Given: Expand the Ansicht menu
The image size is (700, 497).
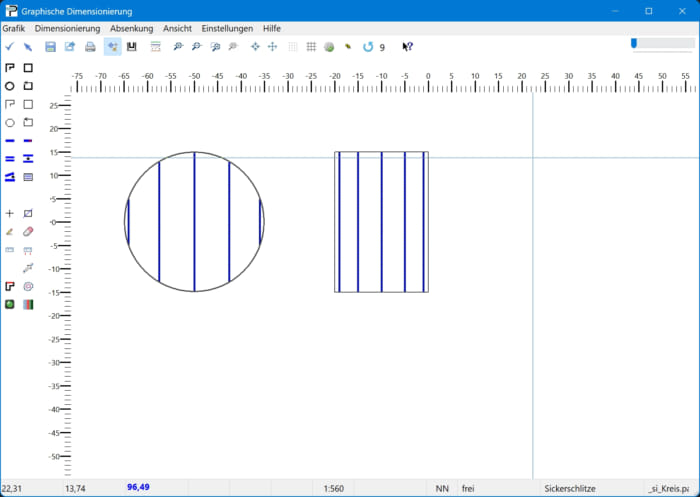Looking at the screenshot, I should (177, 29).
